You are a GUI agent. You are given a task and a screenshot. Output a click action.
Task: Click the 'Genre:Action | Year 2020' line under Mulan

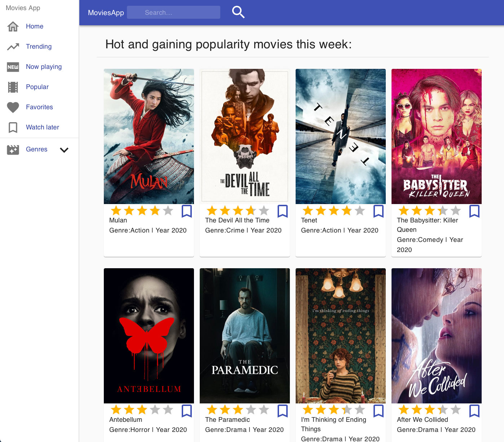(148, 230)
